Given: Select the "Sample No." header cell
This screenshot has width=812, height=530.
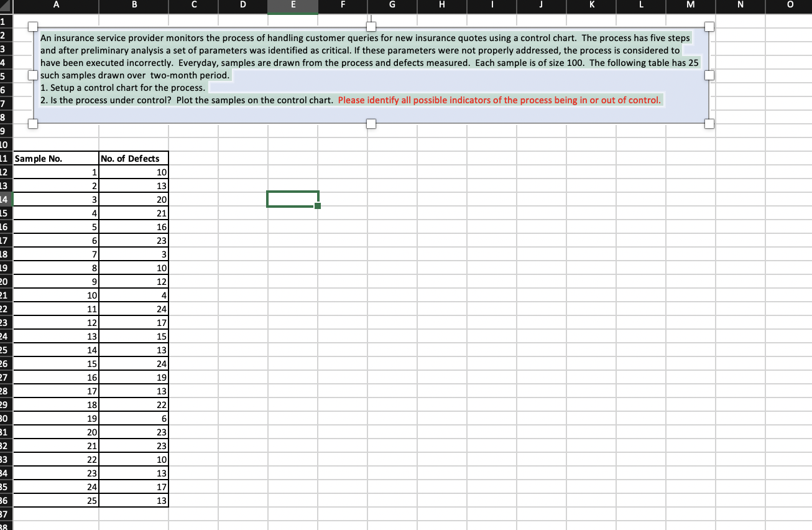Looking at the screenshot, I should tap(56, 159).
